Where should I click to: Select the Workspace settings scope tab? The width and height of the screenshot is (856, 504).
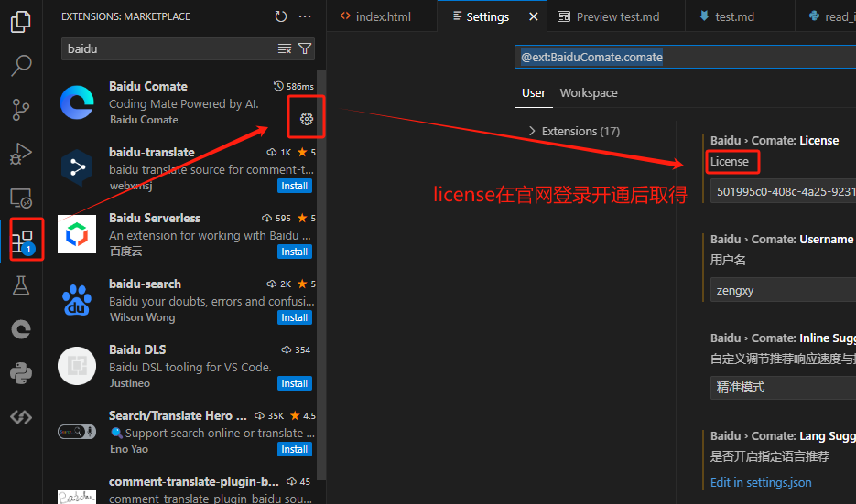[589, 93]
